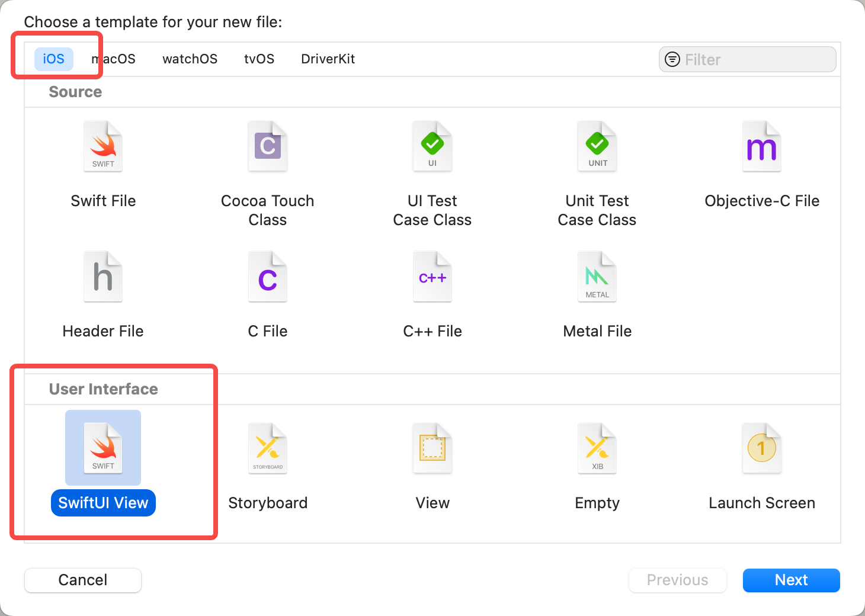Select the Header File icon
The height and width of the screenshot is (616, 865).
[103, 277]
